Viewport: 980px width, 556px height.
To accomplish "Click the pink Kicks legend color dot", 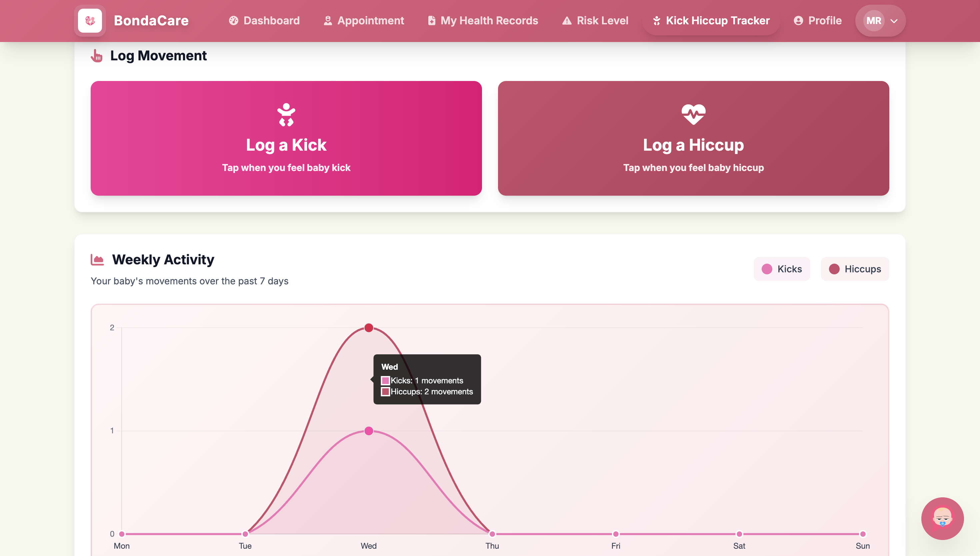I will [x=767, y=269].
